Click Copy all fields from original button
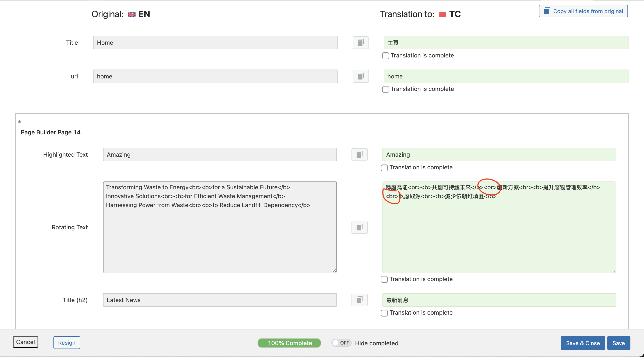Screen dimensions: 644x357 [583, 11]
